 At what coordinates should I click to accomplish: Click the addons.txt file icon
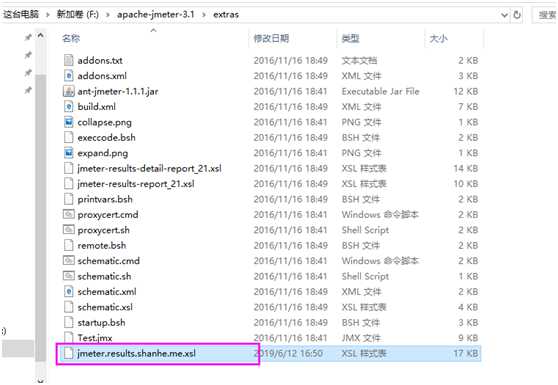pos(68,60)
